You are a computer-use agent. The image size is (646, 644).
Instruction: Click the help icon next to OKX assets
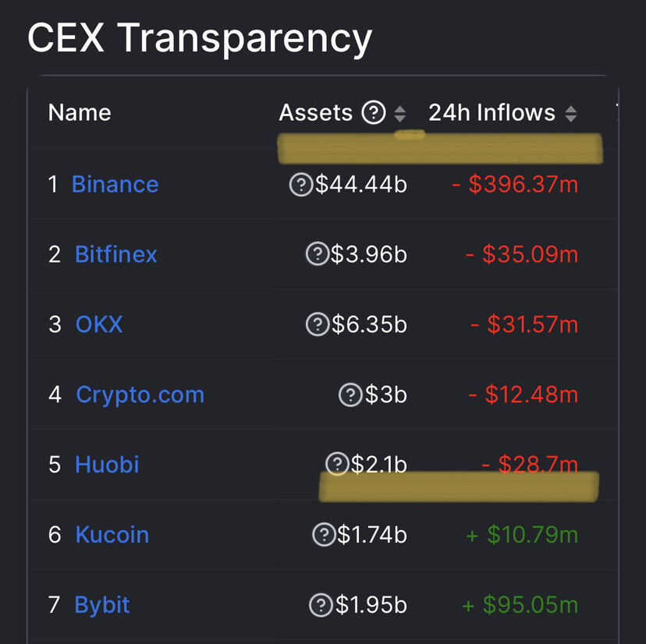click(317, 324)
